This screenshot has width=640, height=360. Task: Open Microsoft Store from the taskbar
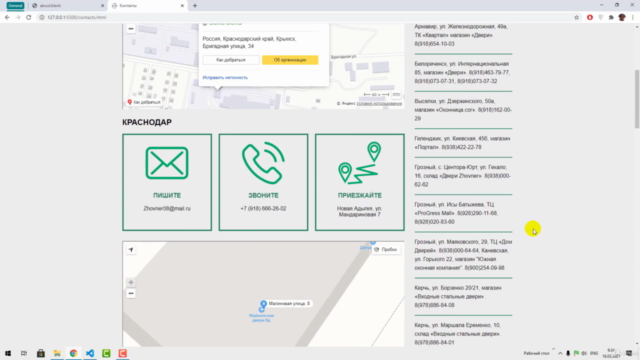[x=41, y=353]
